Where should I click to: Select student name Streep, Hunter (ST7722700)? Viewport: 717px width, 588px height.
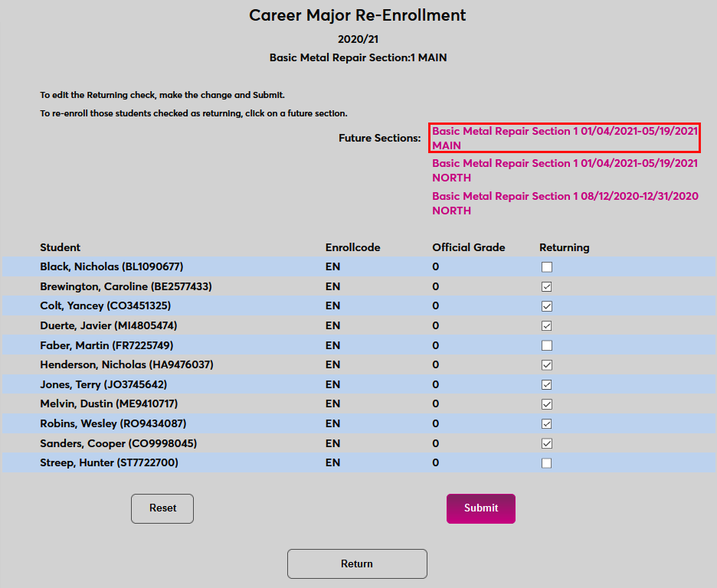point(109,462)
